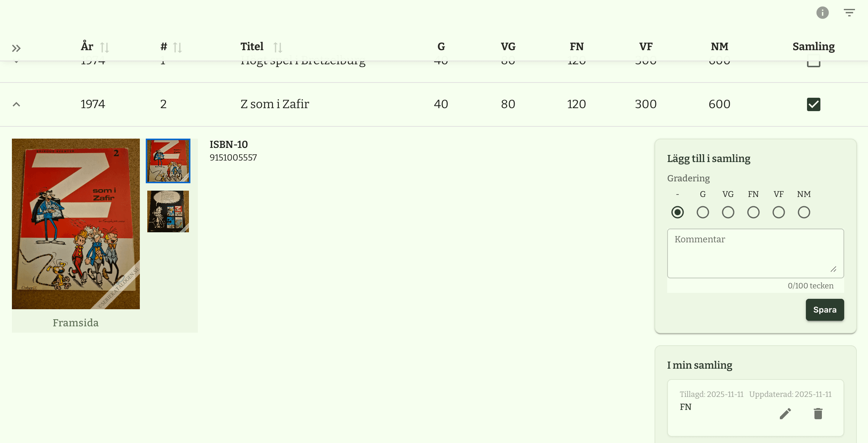The height and width of the screenshot is (443, 868).
Task: Open the large Framsida cover image
Action: (76, 224)
